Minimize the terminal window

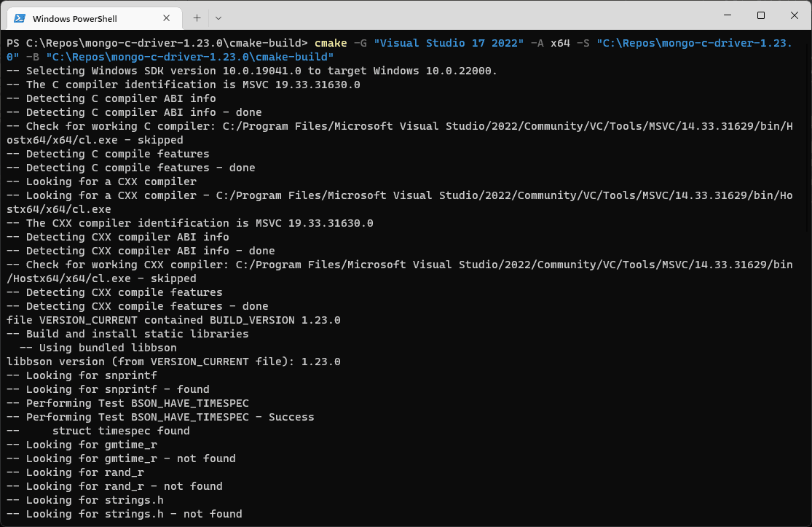tap(726, 16)
